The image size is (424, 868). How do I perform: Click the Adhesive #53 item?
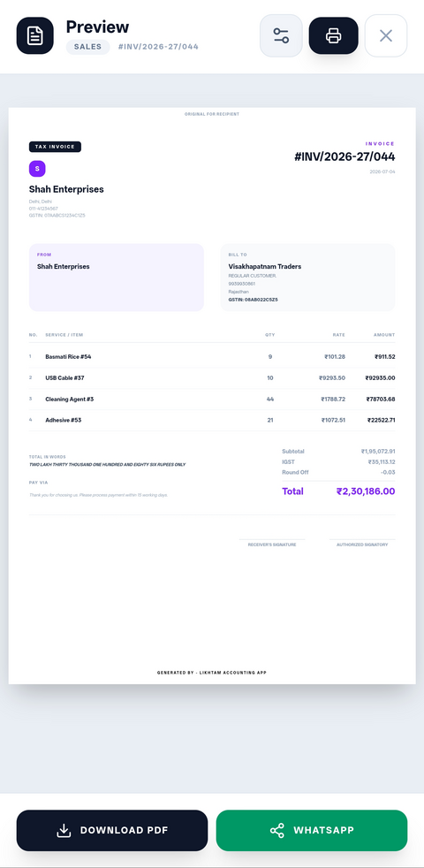pyautogui.click(x=63, y=420)
